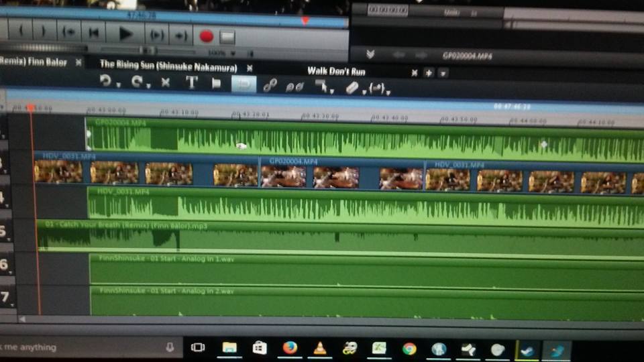Select the HDV_0031.MP4 audio waveform clip

[366, 206]
